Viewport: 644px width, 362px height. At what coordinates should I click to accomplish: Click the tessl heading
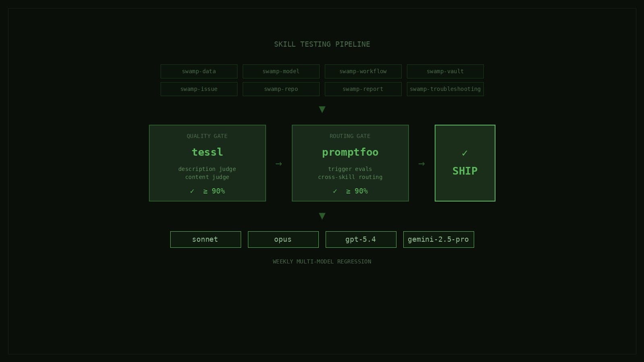(x=207, y=152)
